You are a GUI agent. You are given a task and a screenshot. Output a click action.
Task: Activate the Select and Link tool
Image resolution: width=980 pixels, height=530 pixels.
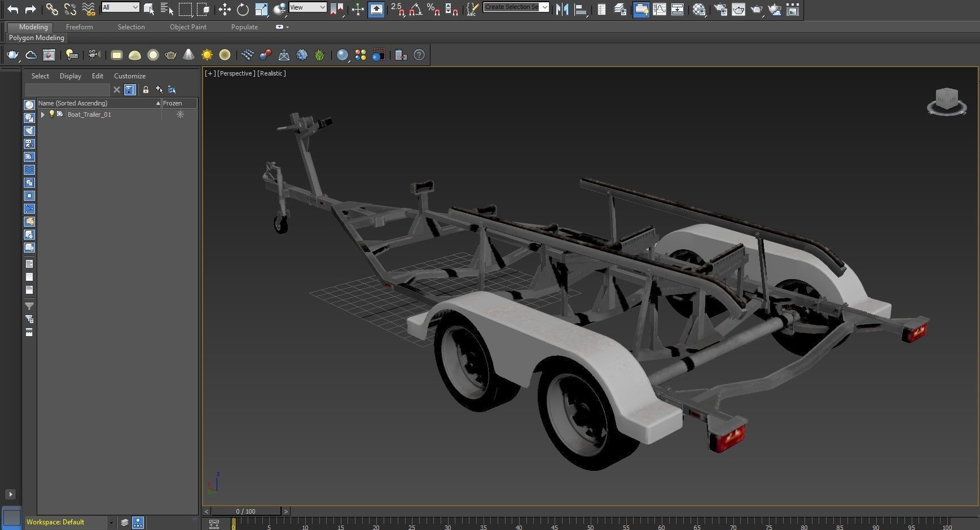tap(52, 9)
